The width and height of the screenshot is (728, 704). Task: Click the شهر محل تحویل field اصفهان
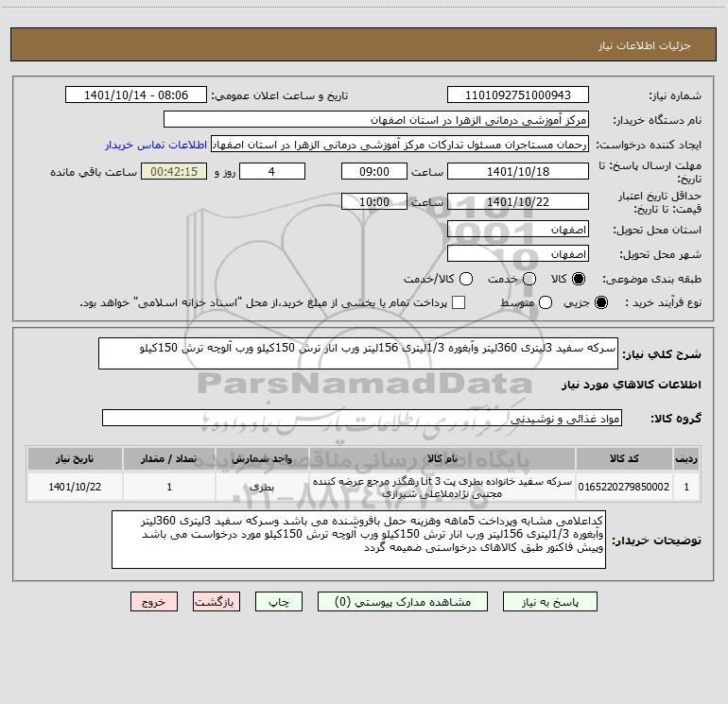518,254
